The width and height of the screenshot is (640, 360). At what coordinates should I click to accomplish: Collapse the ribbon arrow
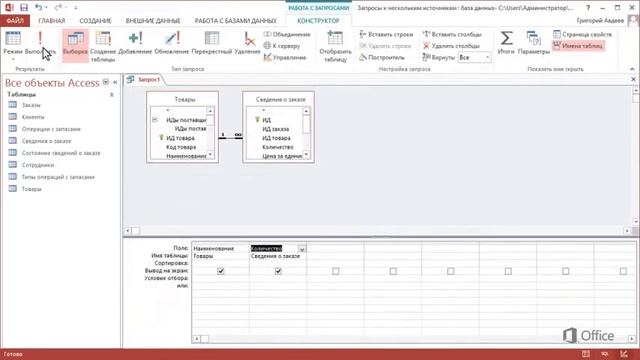coord(632,69)
